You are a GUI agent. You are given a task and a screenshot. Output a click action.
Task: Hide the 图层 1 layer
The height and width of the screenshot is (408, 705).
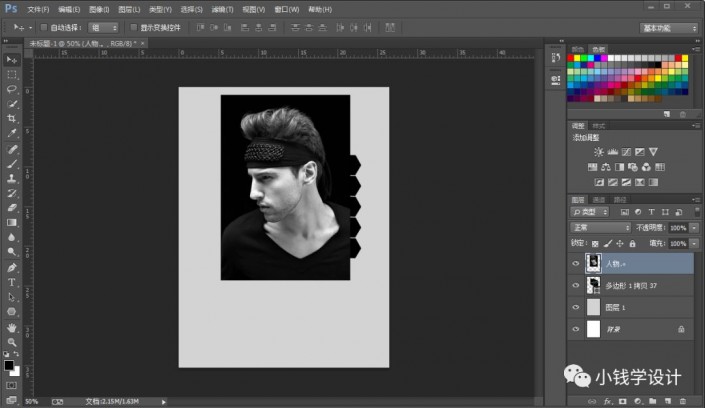[575, 307]
